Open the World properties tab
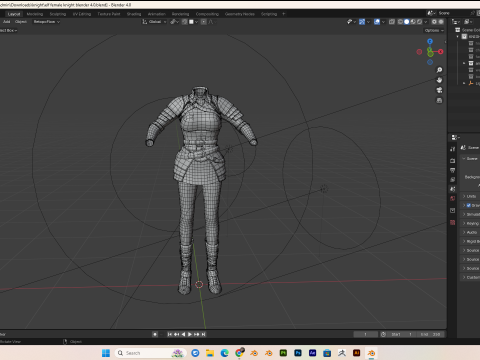 pyautogui.click(x=452, y=198)
